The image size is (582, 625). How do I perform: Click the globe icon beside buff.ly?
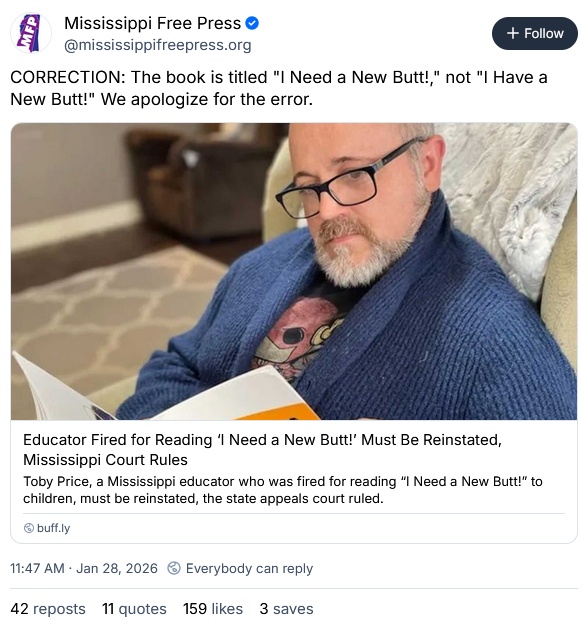tap(29, 528)
